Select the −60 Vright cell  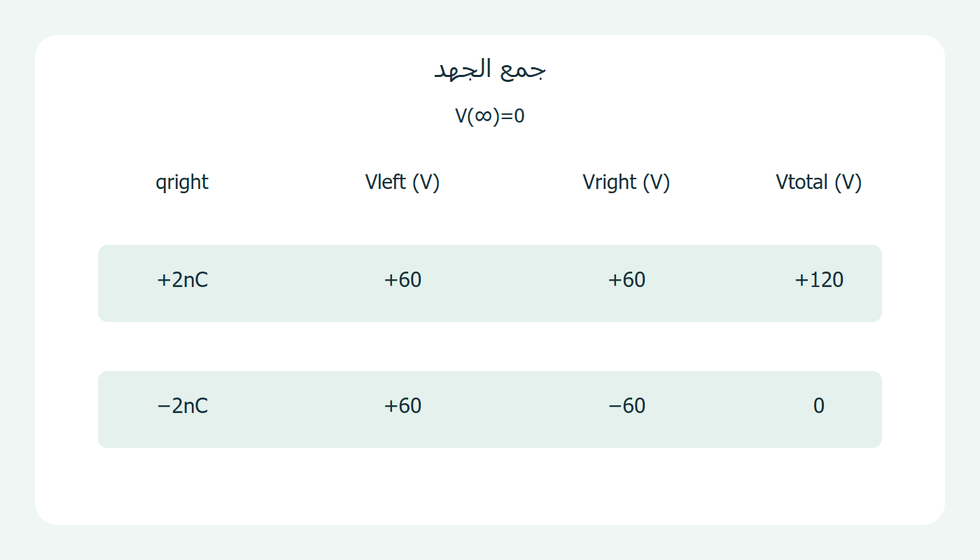pyautogui.click(x=626, y=406)
